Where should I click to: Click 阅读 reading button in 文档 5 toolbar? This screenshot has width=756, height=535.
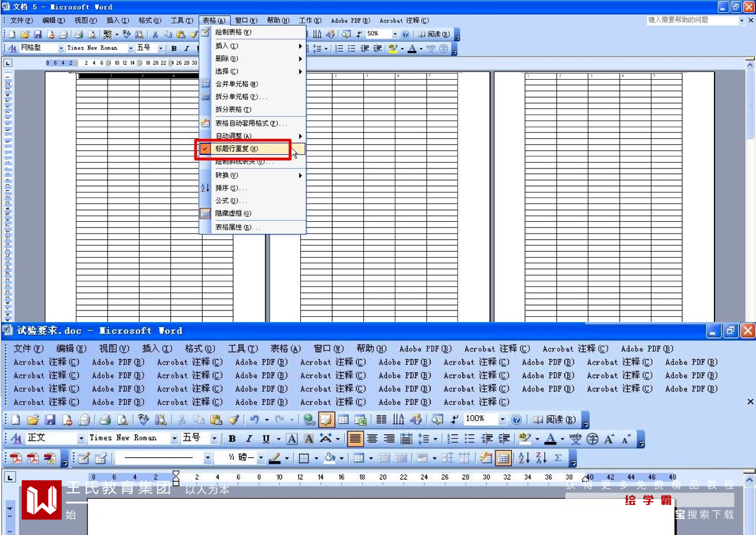433,34
